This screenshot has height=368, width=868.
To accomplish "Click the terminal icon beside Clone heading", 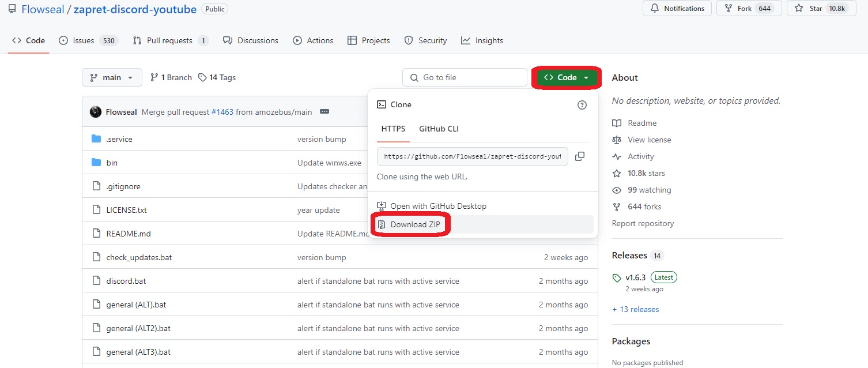I will tap(381, 104).
